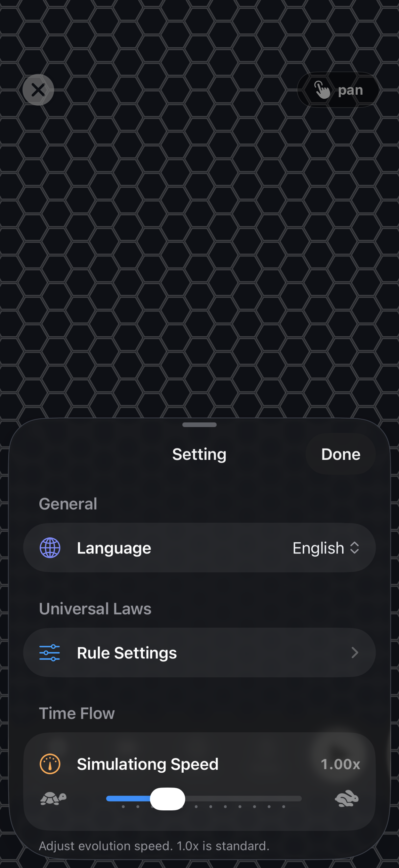
Task: Click the turtle slow-speed icon
Action: 53,798
